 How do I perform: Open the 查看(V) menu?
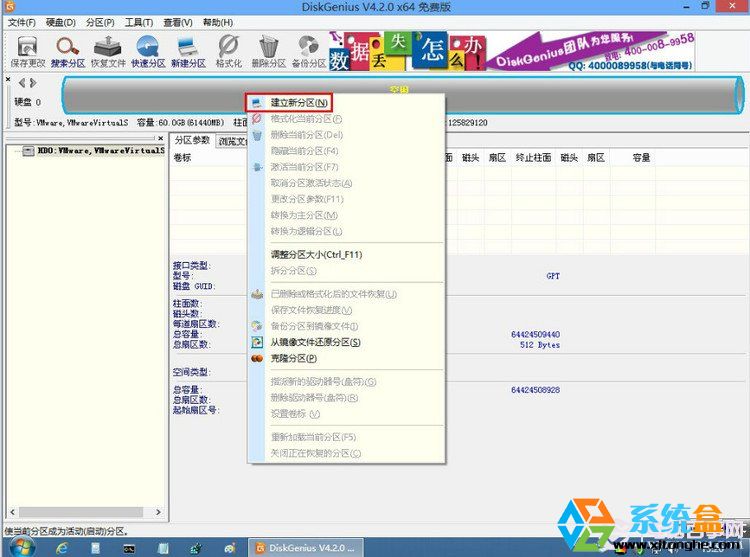coord(178,22)
